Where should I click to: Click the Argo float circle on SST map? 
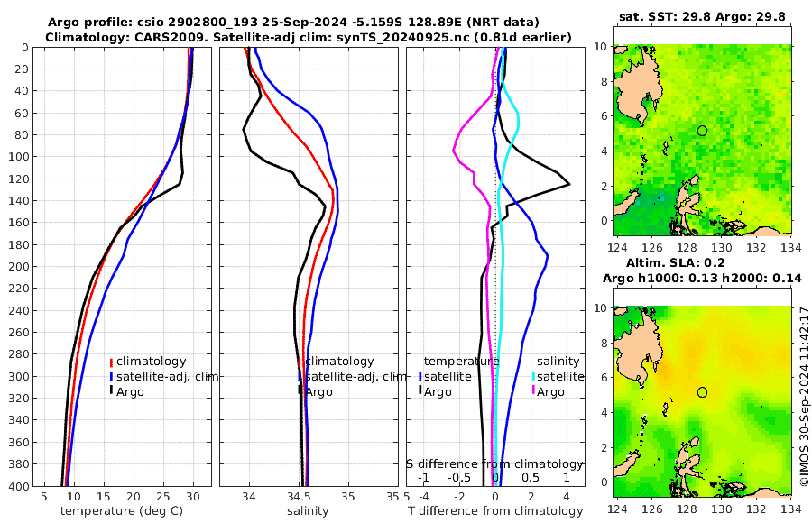[702, 131]
